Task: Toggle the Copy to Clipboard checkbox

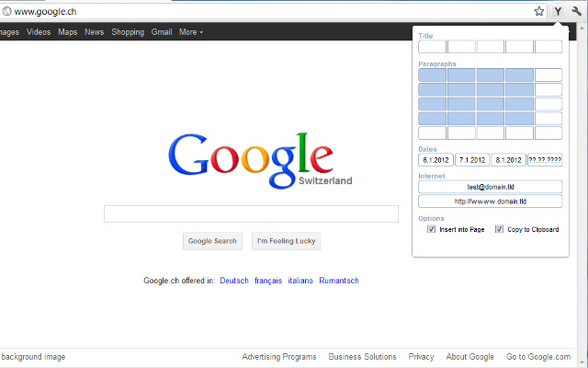Action: click(x=499, y=229)
